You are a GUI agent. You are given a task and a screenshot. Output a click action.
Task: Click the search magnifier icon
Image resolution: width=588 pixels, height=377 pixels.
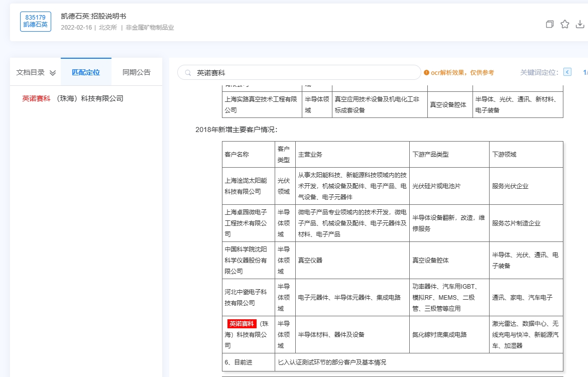[188, 73]
